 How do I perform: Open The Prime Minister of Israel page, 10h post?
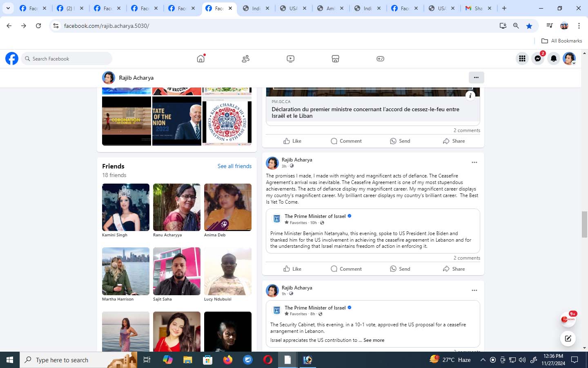click(315, 216)
